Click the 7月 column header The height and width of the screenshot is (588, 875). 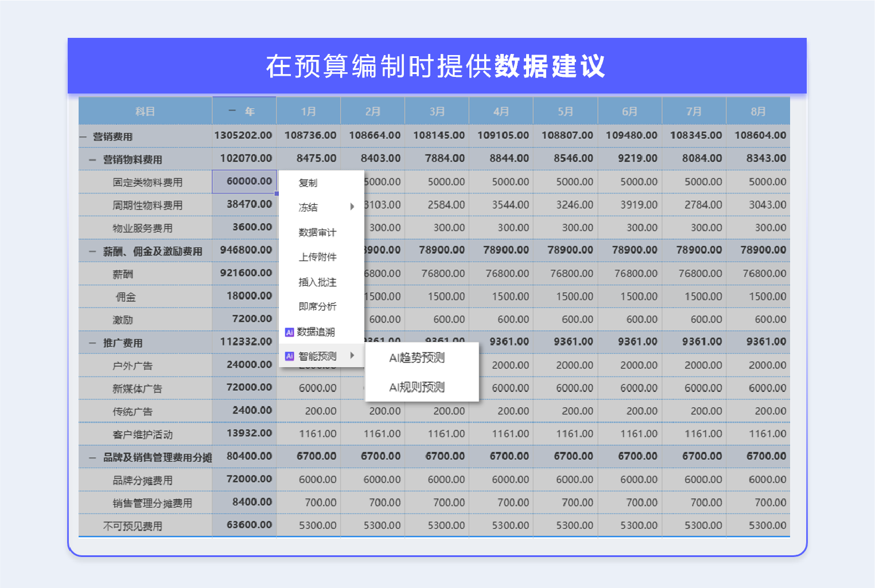694,111
